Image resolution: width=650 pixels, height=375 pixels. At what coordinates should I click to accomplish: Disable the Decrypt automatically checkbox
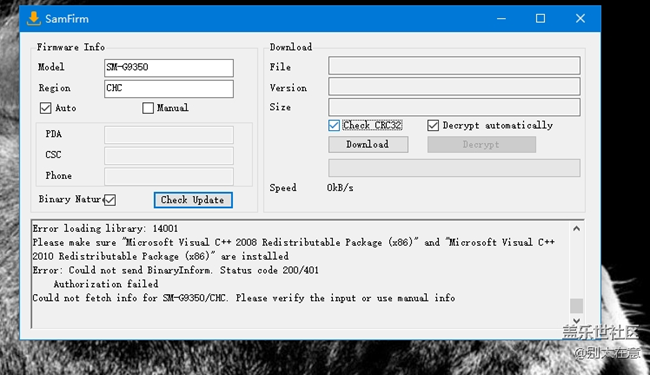(433, 126)
